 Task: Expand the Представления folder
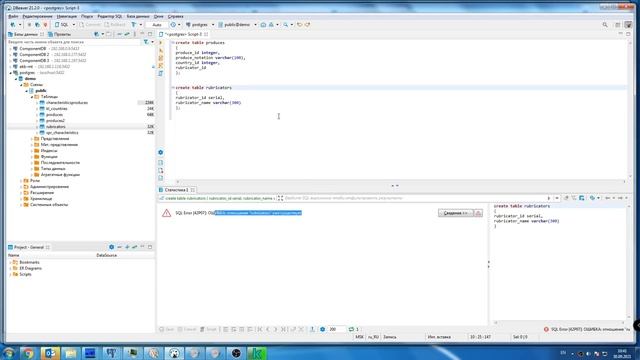pyautogui.click(x=32, y=139)
